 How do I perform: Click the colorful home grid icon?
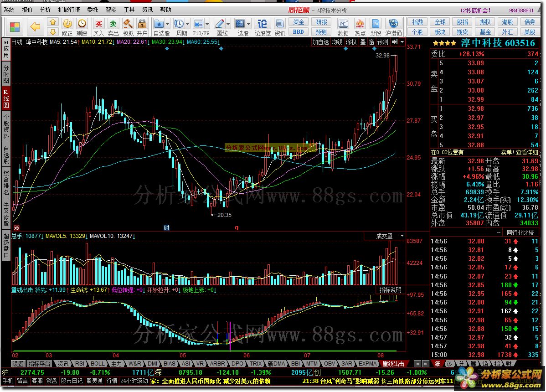[x=15, y=27]
